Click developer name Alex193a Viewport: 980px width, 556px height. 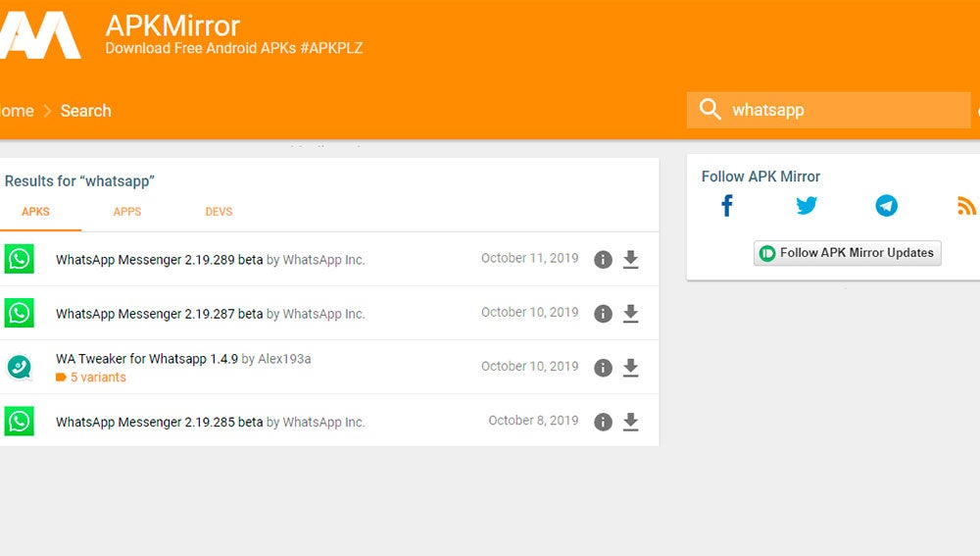pyautogui.click(x=284, y=359)
